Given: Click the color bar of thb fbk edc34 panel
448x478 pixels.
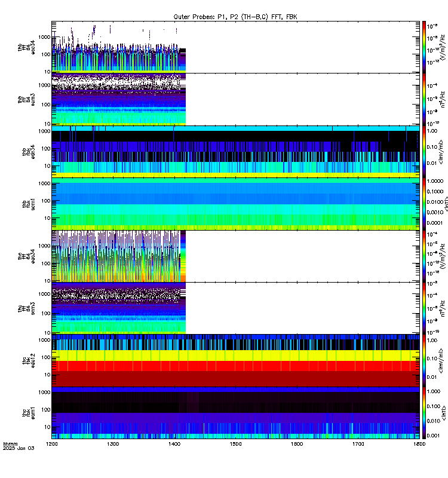Looking at the screenshot, I should [424, 152].
